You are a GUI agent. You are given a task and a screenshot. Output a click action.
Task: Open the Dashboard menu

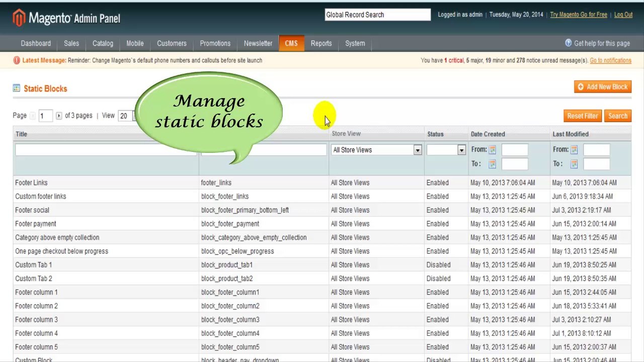(36, 43)
